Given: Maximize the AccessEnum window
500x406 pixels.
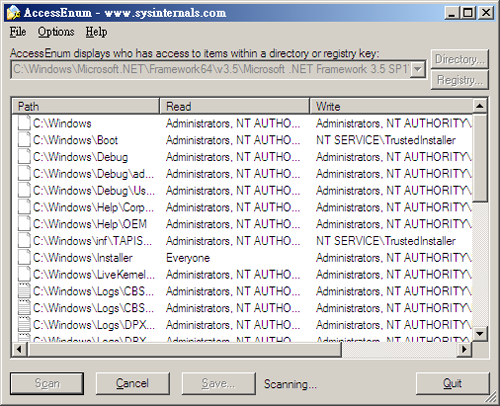Looking at the screenshot, I should pyautogui.click(x=468, y=13).
